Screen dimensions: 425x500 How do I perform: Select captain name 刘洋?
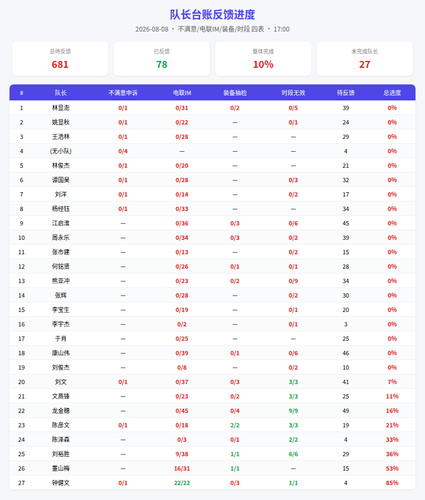61,194
